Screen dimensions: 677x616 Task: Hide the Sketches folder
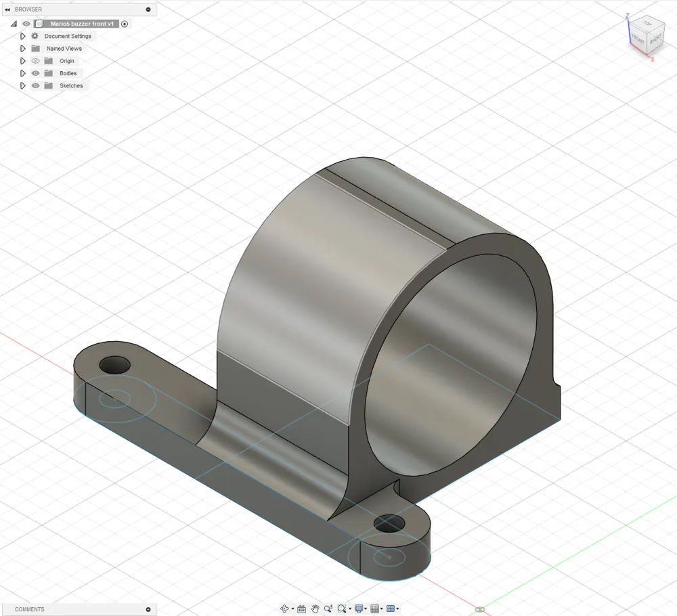(x=35, y=86)
